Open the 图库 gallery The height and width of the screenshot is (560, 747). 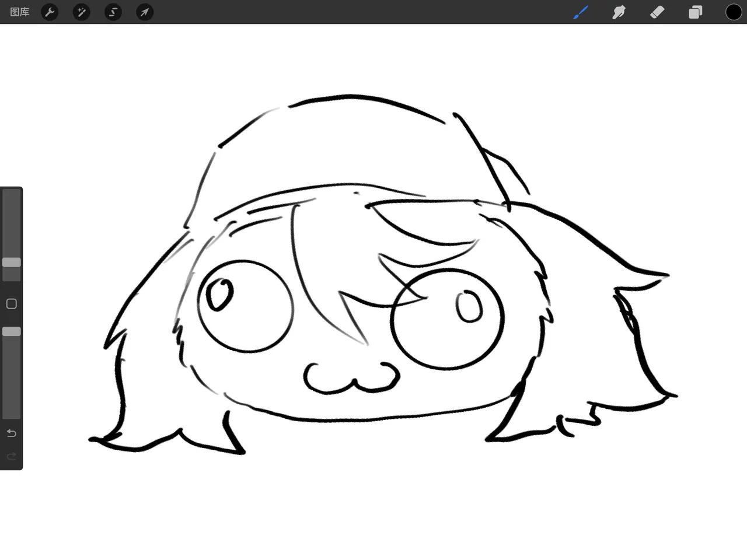click(x=20, y=12)
